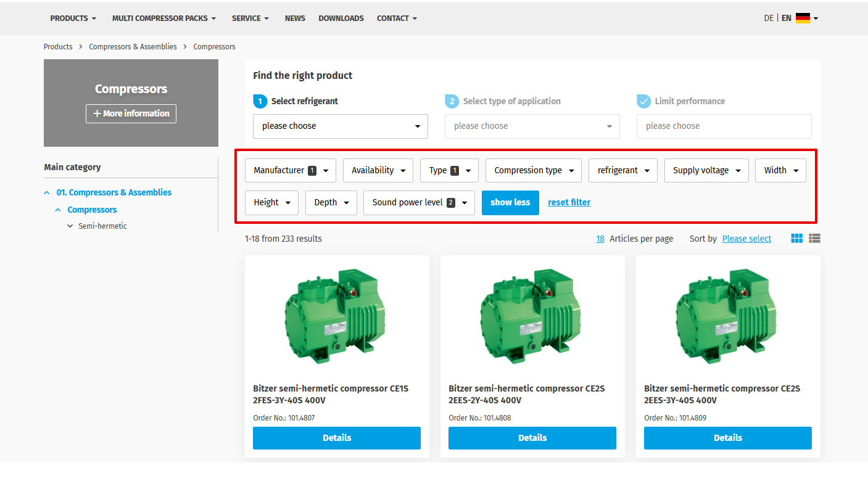Open Details for CE1S 2FES-3Y-40S compressor

(x=336, y=438)
